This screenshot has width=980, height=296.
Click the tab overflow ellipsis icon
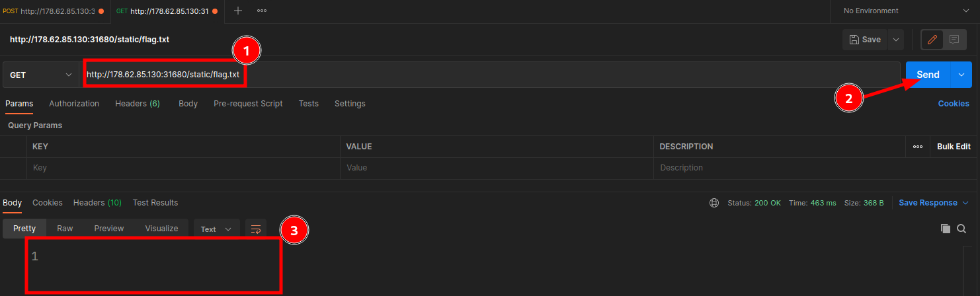coord(262,11)
